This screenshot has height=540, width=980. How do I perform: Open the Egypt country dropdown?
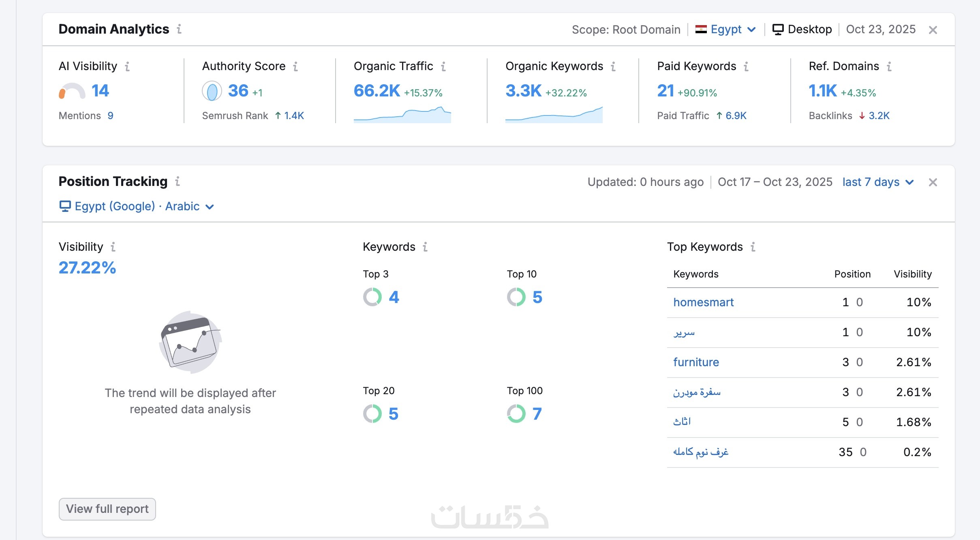click(725, 30)
